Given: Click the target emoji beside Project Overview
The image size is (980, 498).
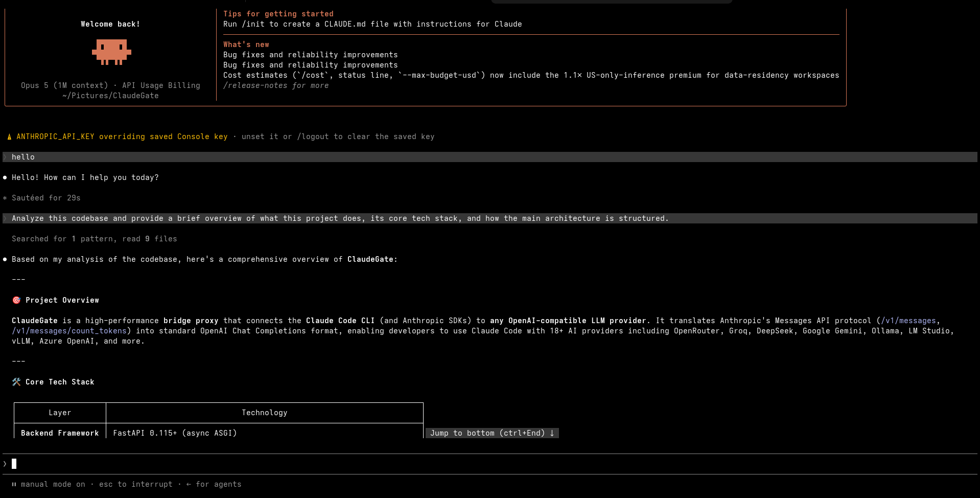Looking at the screenshot, I should pos(16,300).
